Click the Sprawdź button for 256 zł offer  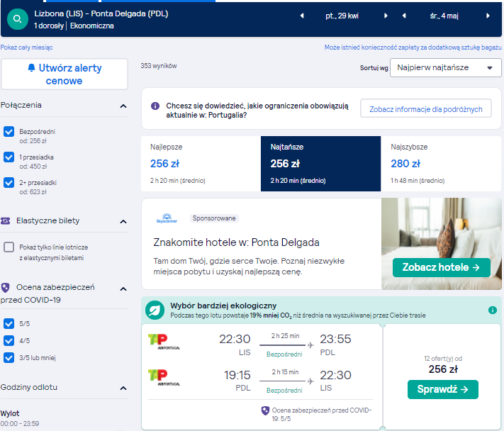pos(443,390)
